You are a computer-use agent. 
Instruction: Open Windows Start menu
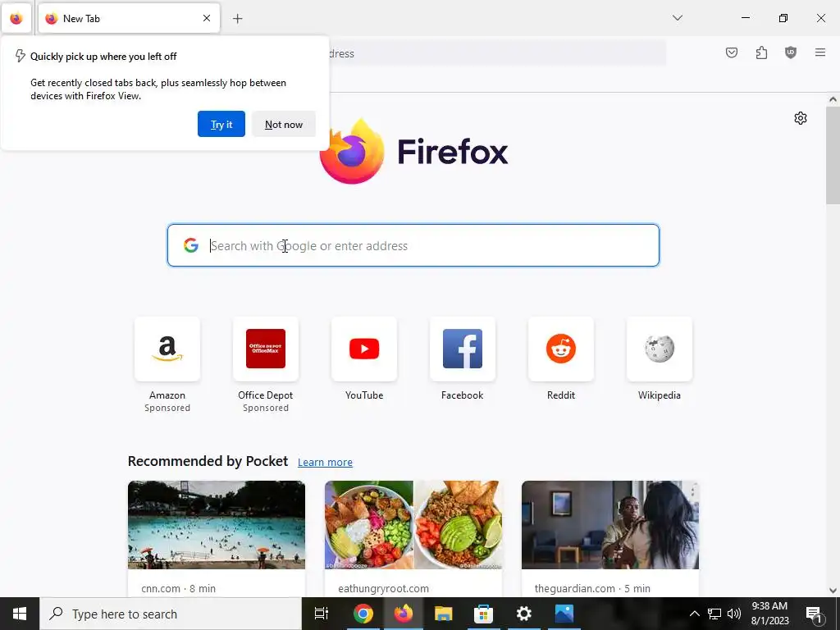click(x=20, y=614)
